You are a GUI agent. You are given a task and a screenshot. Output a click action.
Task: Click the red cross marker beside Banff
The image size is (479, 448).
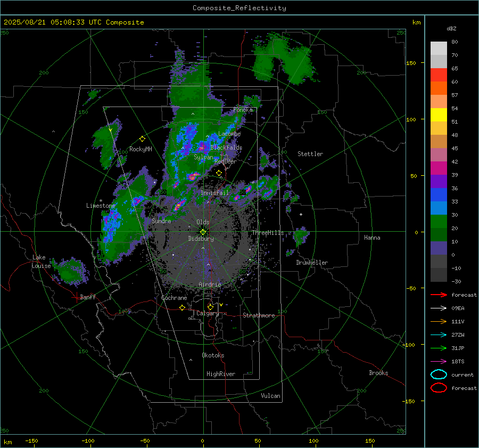(76, 297)
